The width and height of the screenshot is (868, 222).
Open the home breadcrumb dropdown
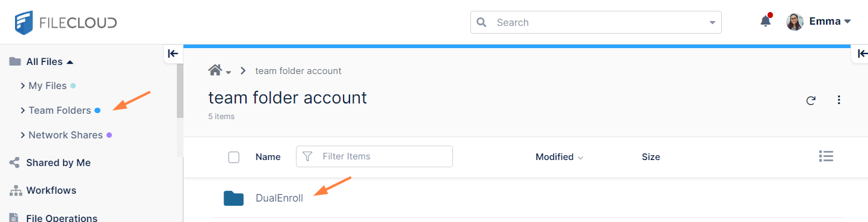tap(220, 71)
